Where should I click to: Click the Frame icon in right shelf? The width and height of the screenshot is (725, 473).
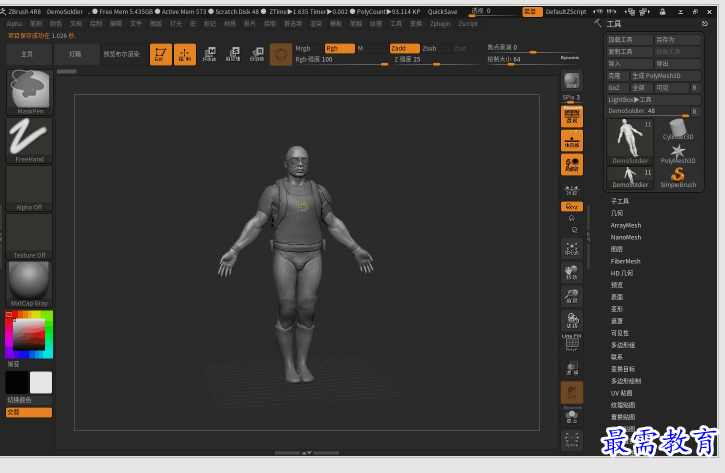pos(572,248)
